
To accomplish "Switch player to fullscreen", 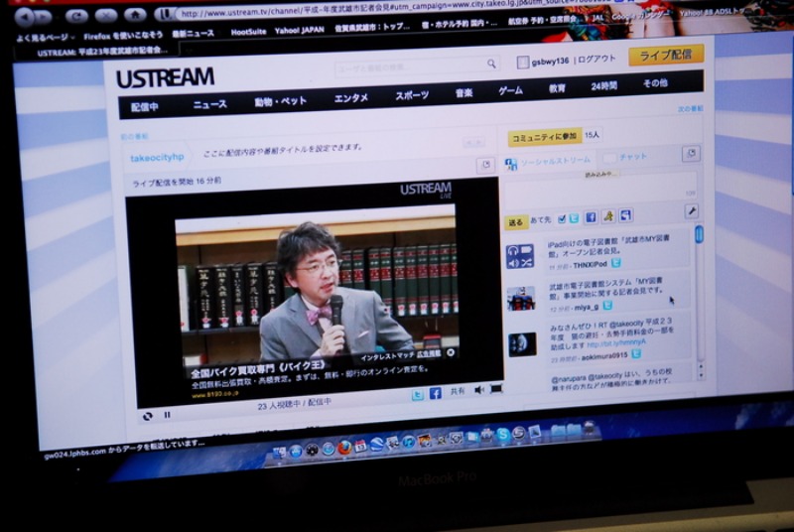I will pos(496,389).
